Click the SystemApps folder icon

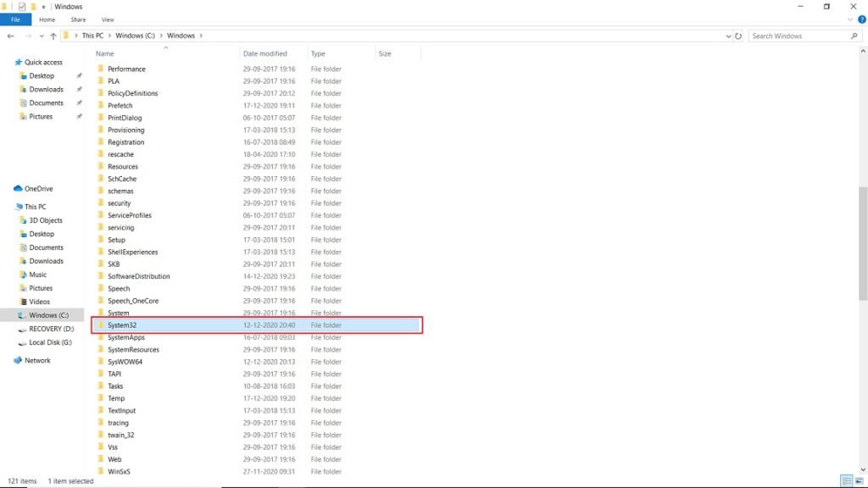(x=101, y=337)
